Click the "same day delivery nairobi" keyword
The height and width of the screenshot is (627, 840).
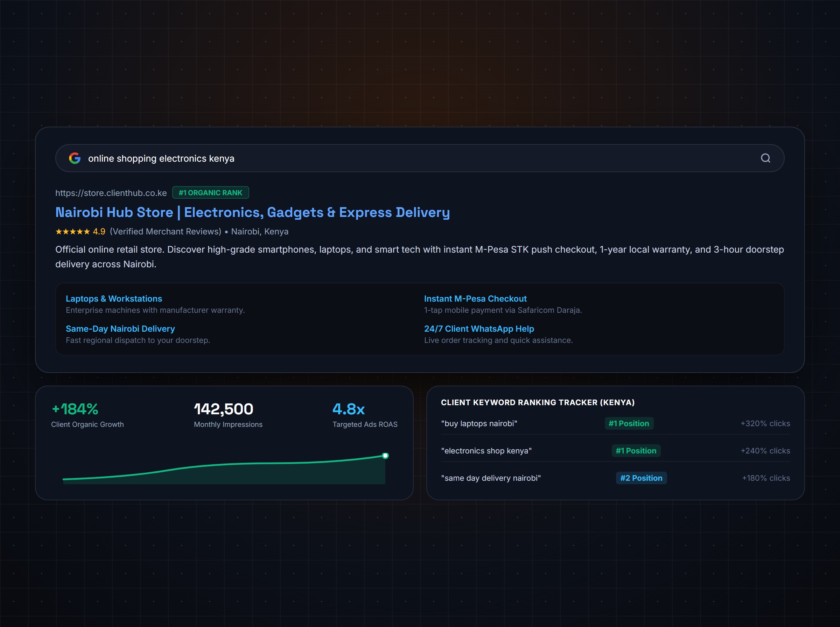(x=491, y=478)
